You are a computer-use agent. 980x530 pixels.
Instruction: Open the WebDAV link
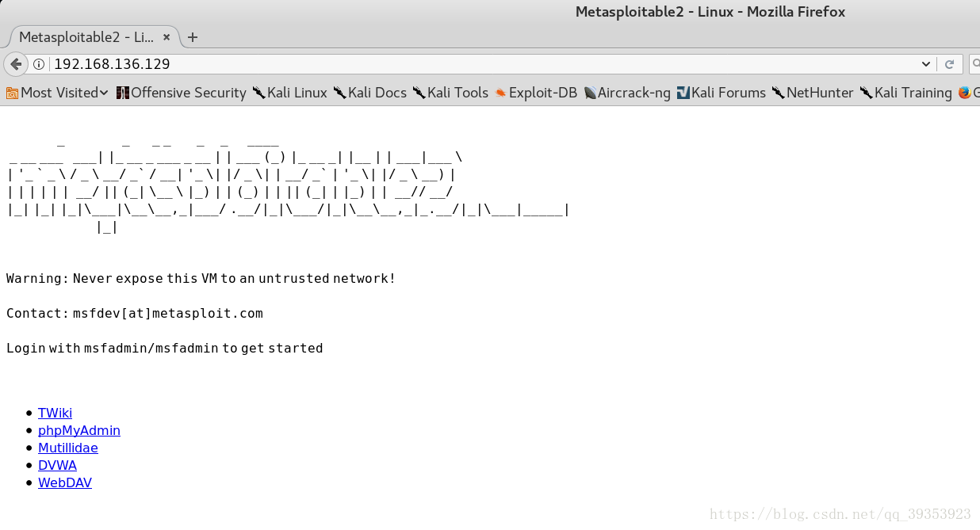click(x=65, y=482)
